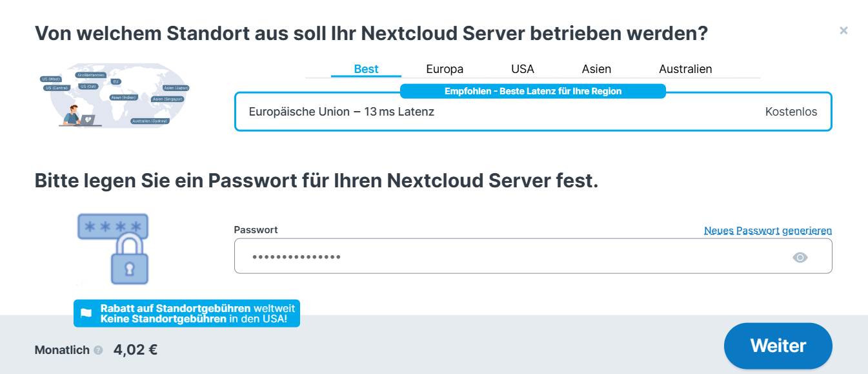The image size is (868, 374).
Task: Click the help icon beside Monatlich
Action: click(x=98, y=350)
